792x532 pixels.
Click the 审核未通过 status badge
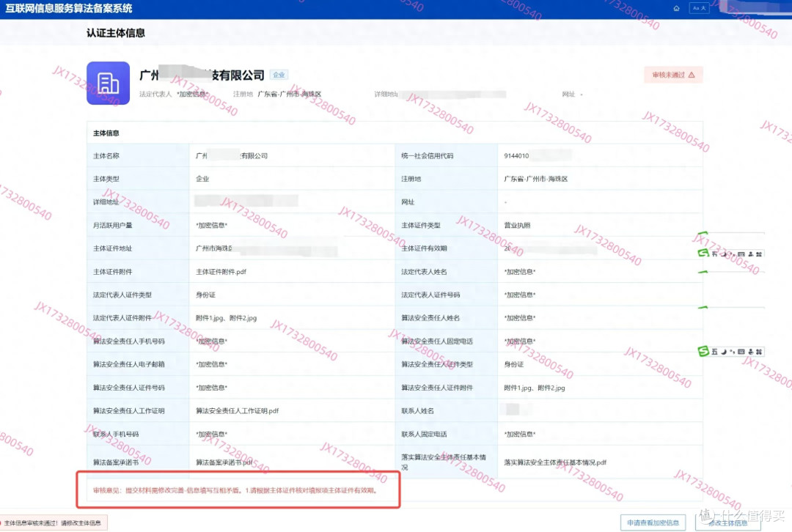coord(673,75)
